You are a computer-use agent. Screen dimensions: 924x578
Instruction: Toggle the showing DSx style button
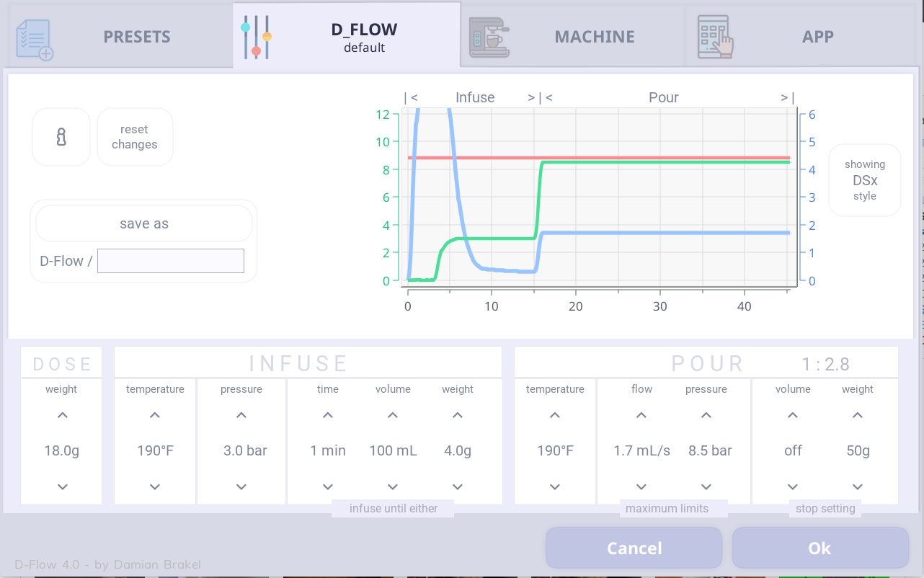pos(864,180)
